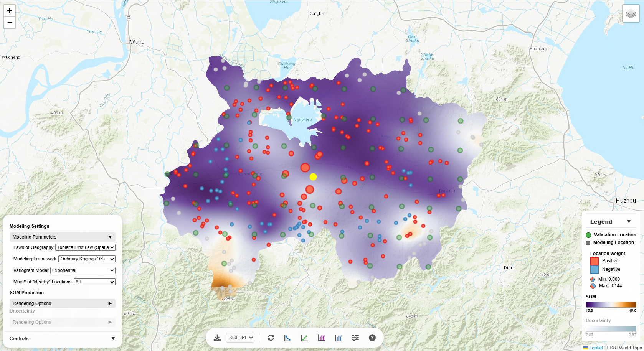Select the yellow marker on the map
644x351 pixels.
coord(313,177)
